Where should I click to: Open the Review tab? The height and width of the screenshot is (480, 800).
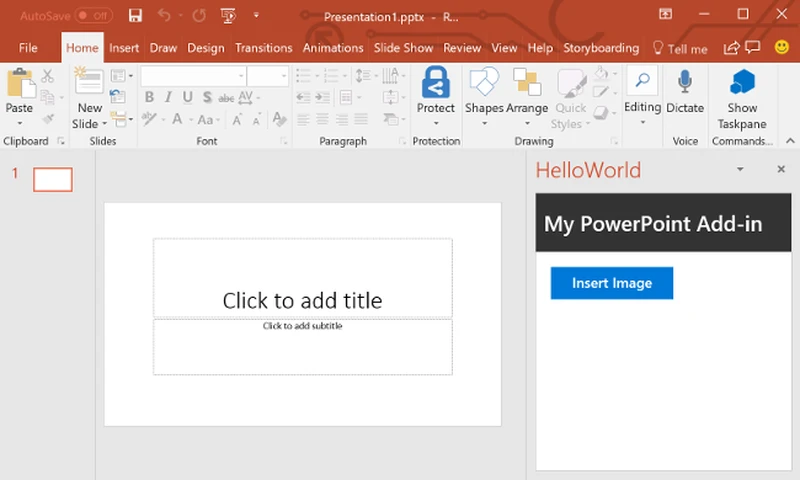pyautogui.click(x=462, y=48)
